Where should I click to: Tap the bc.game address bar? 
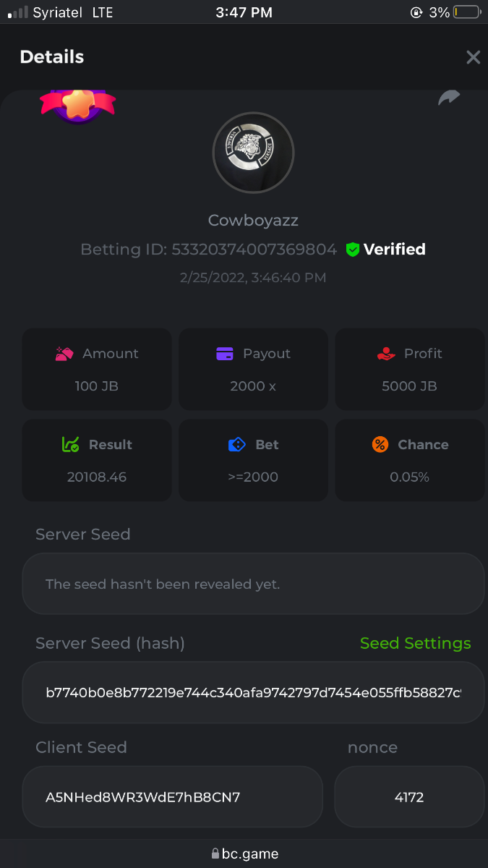click(244, 854)
